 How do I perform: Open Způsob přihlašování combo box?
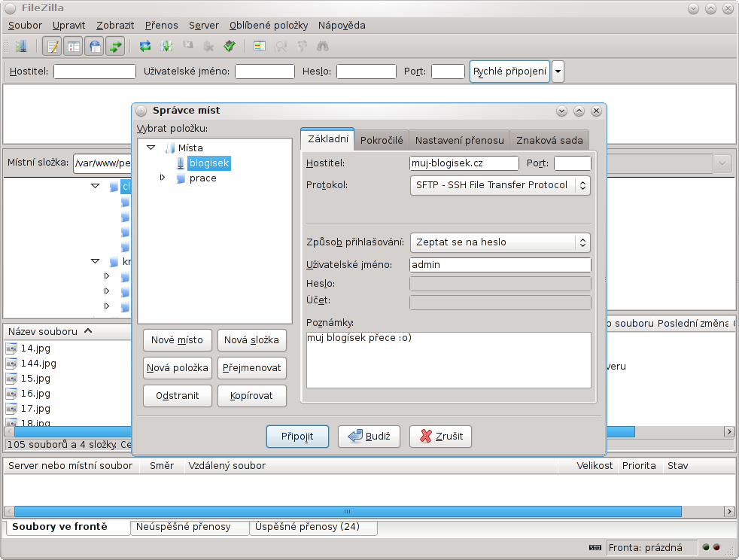pos(500,242)
